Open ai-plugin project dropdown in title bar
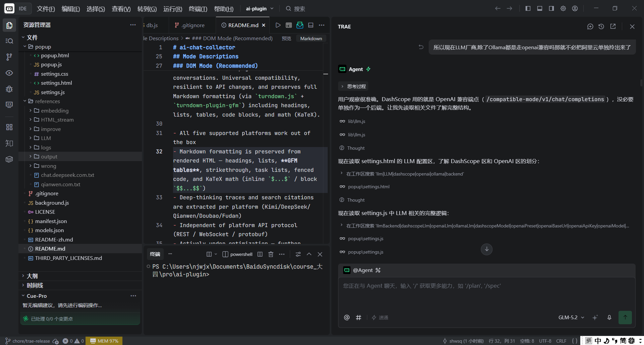 pyautogui.click(x=260, y=8)
